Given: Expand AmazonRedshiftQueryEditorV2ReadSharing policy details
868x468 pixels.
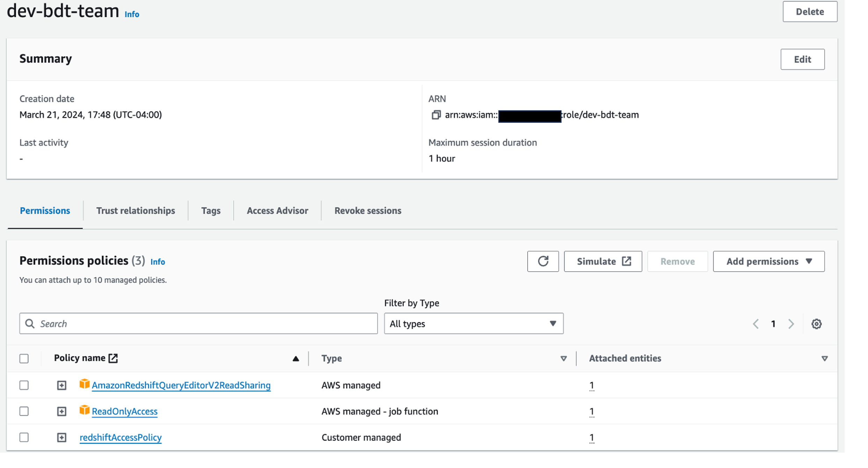Looking at the screenshot, I should point(62,385).
